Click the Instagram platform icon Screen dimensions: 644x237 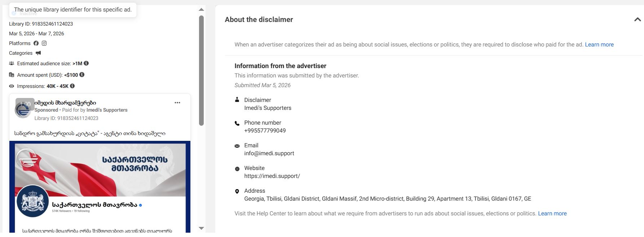(44, 43)
